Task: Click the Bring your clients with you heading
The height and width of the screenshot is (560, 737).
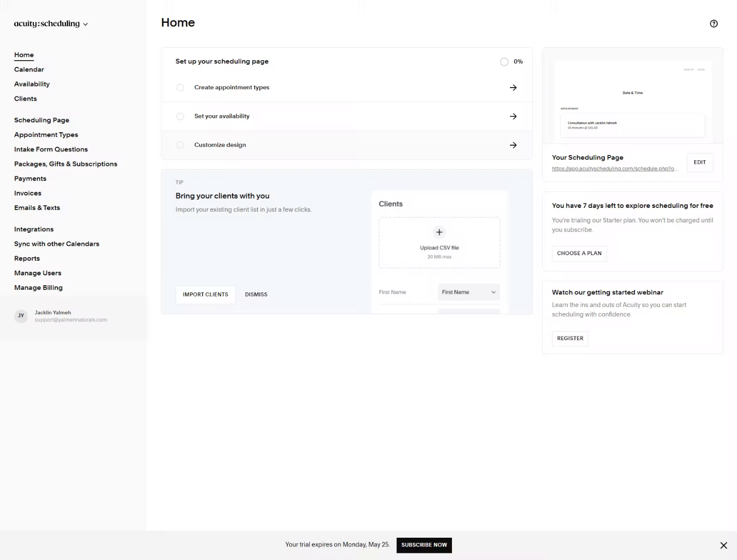Action: pyautogui.click(x=222, y=196)
